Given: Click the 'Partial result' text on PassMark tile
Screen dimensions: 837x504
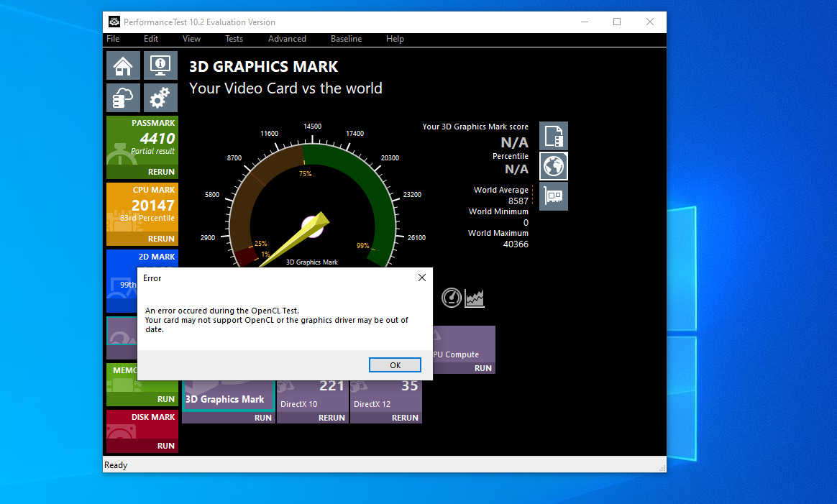Looking at the screenshot, I should click(x=152, y=151).
